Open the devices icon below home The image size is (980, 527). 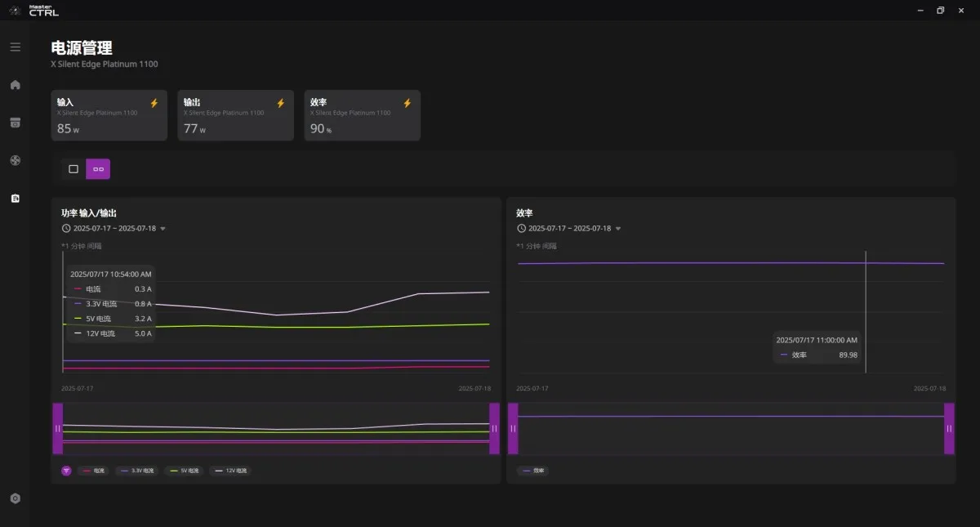click(15, 123)
